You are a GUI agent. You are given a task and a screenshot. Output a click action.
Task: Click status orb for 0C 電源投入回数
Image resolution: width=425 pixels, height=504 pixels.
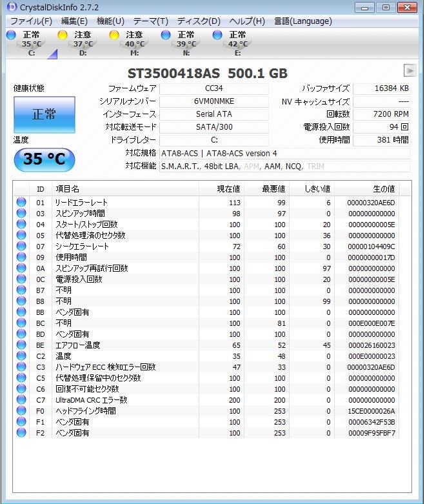21,279
